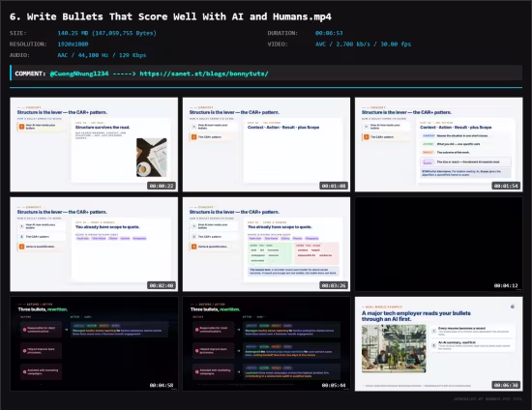Image resolution: width=532 pixels, height=410 pixels.
Task: Open the thumbnail timestamped 00:06:30
Action: point(439,344)
